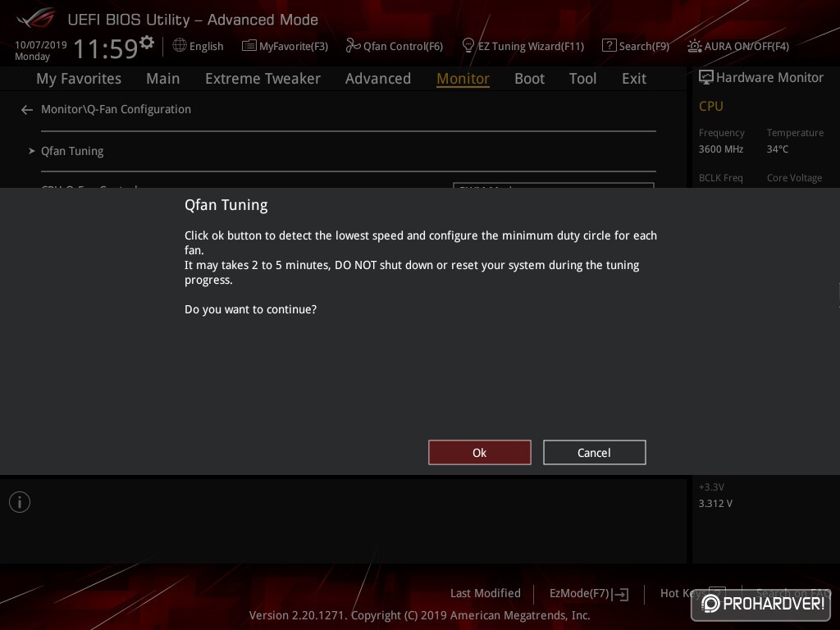Viewport: 840px width, 630px height.
Task: Click the +3.3V label
Action: point(711,487)
